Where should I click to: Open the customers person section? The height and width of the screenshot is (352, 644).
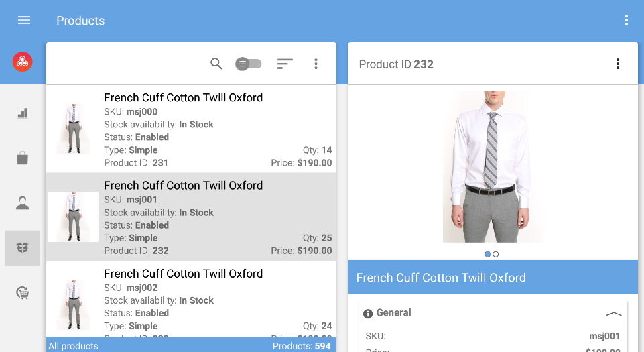point(23,203)
